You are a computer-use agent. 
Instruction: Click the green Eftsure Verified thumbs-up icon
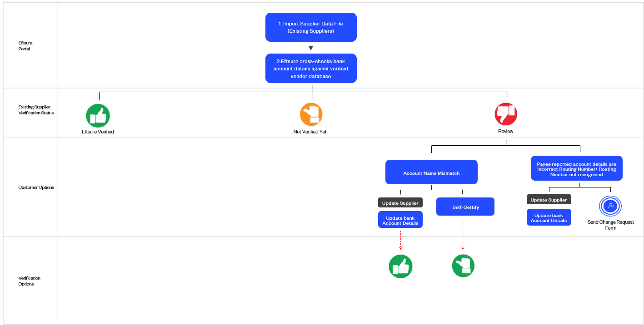(x=98, y=115)
